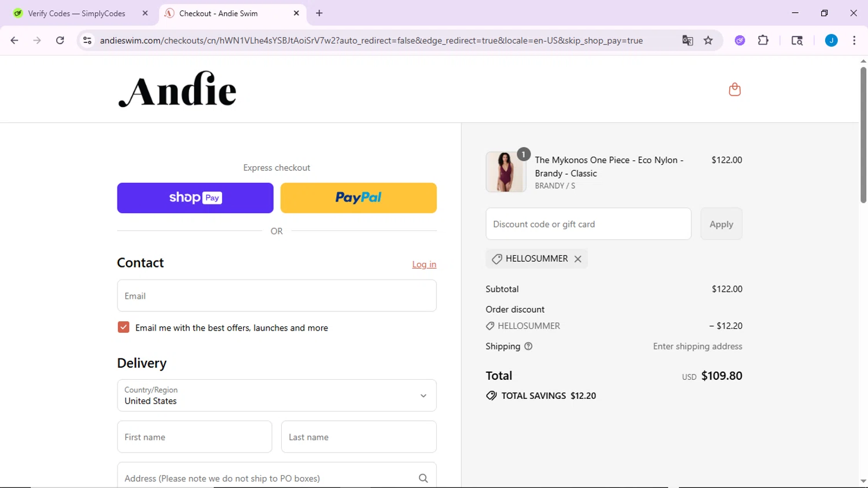Open the Chrome profile avatar J

pyautogui.click(x=831, y=41)
